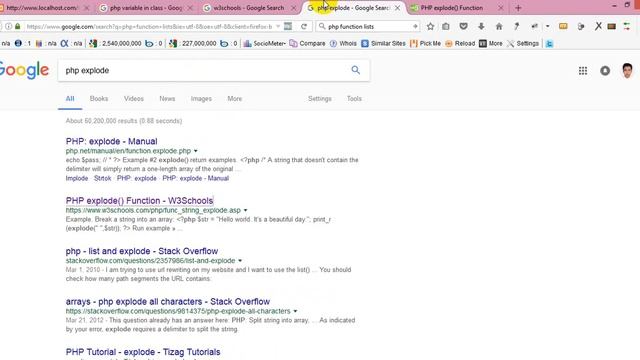Click the bookmark star icon
The width and height of the screenshot is (640, 360).
click(x=430, y=27)
